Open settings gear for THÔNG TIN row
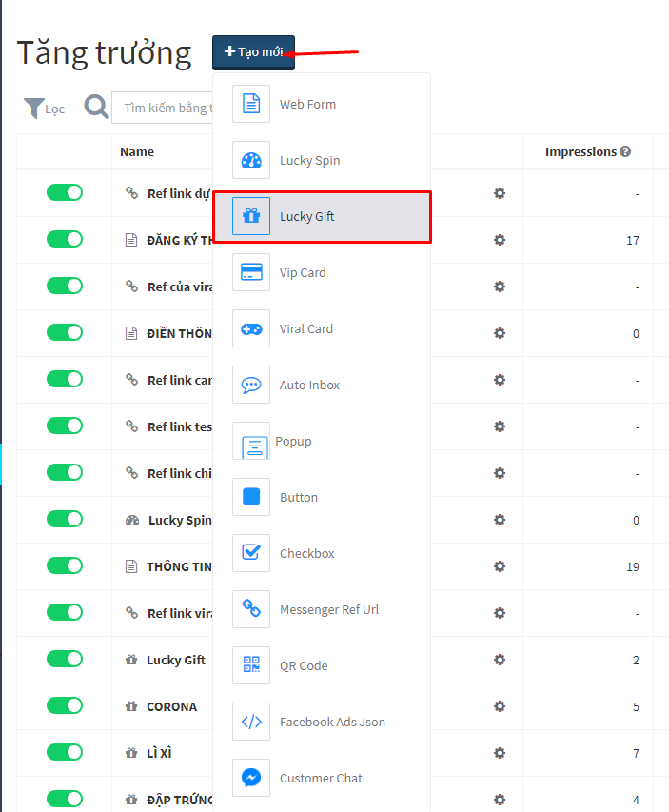This screenshot has height=812, width=669. 500,566
